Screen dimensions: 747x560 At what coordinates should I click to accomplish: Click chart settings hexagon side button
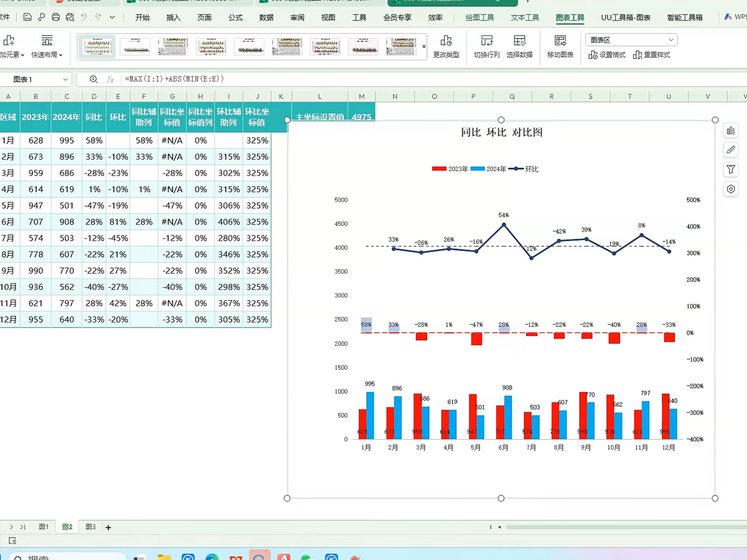click(x=731, y=189)
